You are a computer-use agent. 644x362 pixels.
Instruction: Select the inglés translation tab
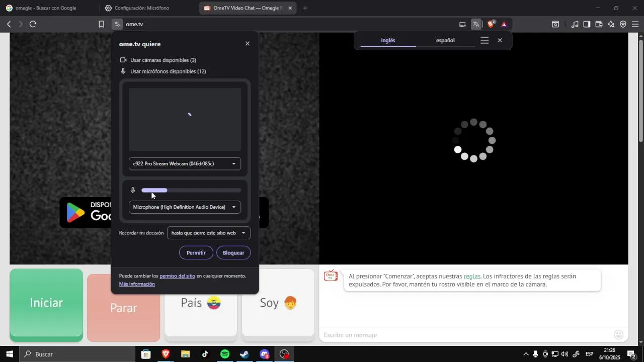coord(388,40)
